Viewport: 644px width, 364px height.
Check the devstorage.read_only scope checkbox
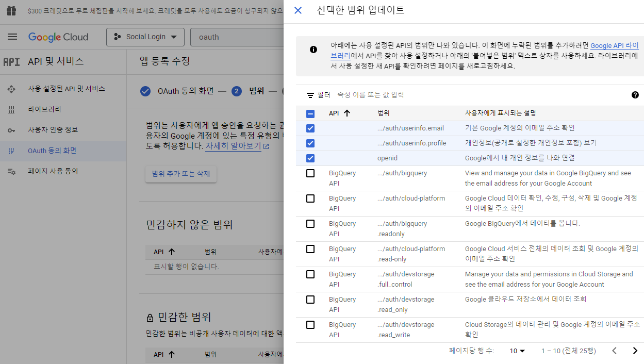pyautogui.click(x=310, y=300)
